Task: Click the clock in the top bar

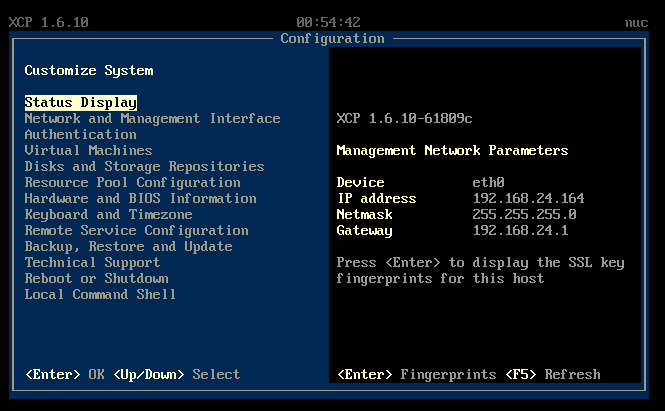Action: (x=328, y=22)
